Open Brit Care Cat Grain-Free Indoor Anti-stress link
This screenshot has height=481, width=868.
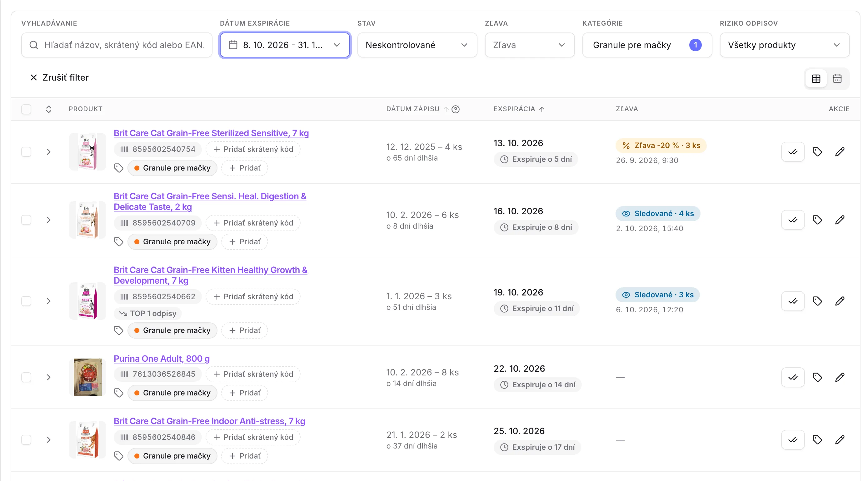tap(209, 421)
